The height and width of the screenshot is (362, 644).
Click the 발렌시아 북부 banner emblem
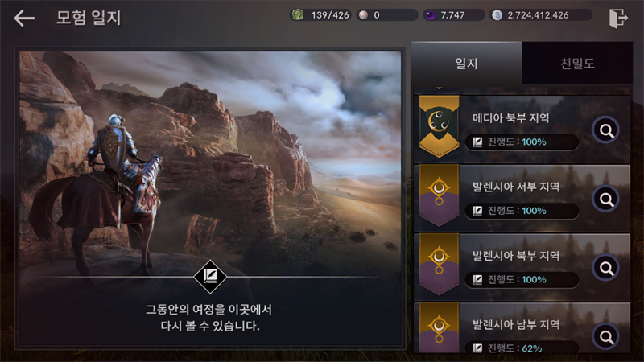tap(439, 265)
